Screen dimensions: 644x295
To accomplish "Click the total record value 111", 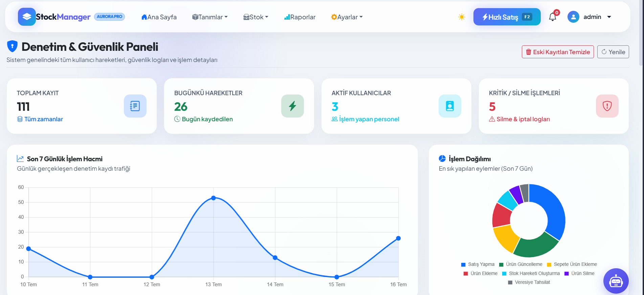I will (23, 107).
